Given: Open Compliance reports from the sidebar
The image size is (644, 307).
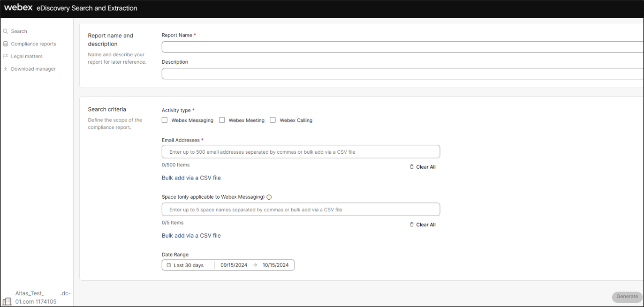Looking at the screenshot, I should [33, 44].
